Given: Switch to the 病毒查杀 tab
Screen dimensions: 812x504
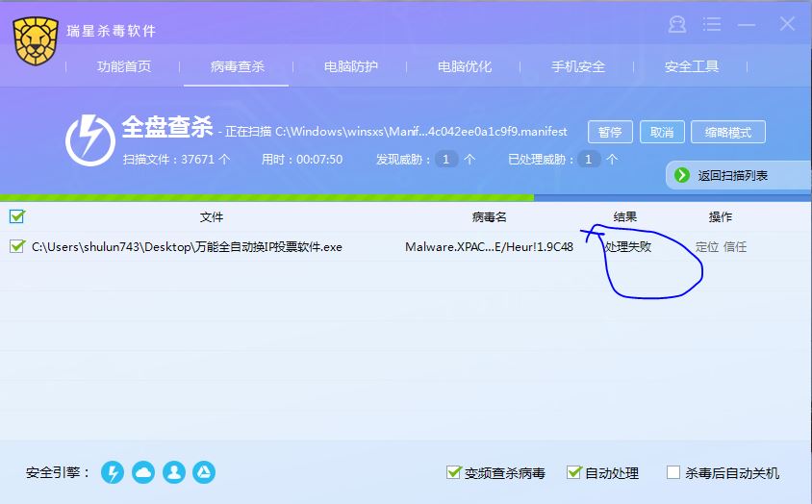Looking at the screenshot, I should click(238, 66).
